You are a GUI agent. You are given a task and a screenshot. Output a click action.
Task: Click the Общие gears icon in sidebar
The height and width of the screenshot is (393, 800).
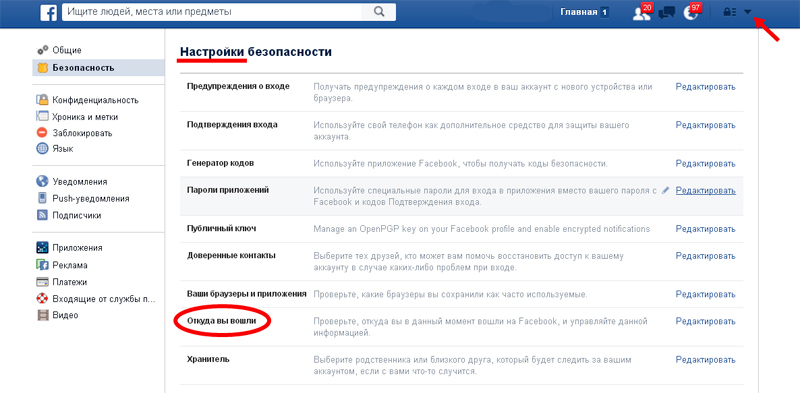pos(42,50)
